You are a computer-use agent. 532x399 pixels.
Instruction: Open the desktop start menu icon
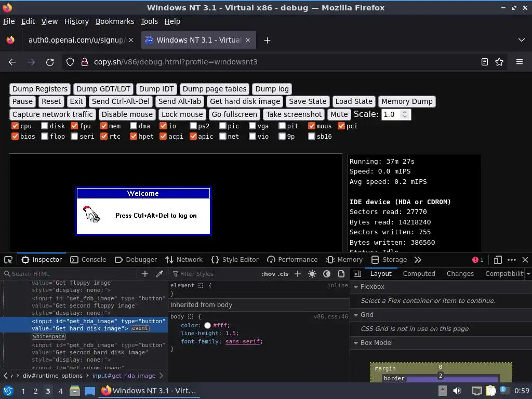(8, 391)
